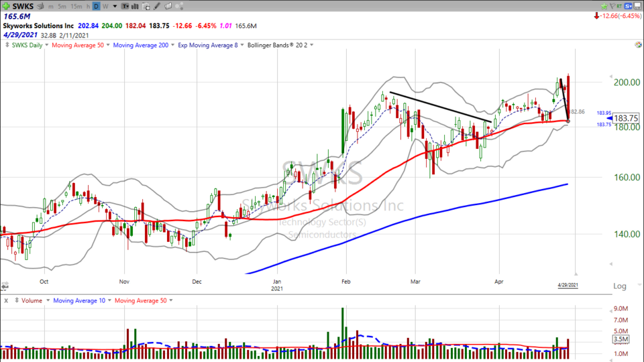Open the color palette icon at chart right
Image resolution: width=644 pixels, height=362 pixels.
pyautogui.click(x=637, y=45)
